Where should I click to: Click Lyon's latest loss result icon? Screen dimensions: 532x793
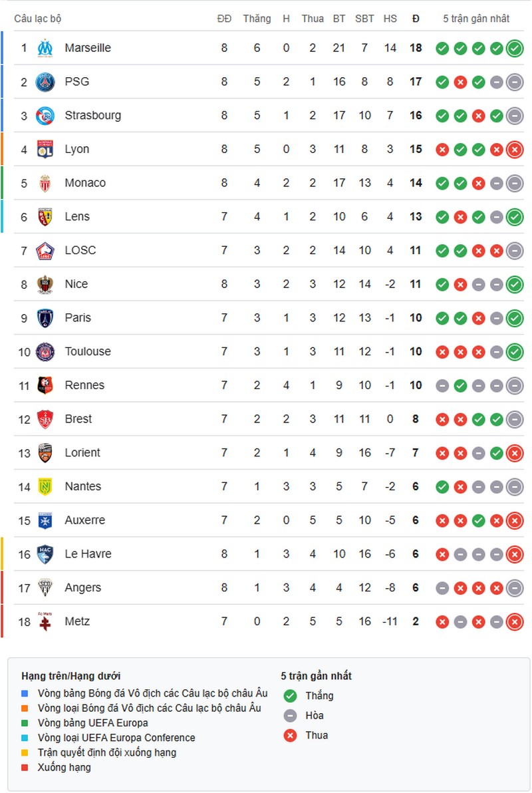(x=514, y=150)
